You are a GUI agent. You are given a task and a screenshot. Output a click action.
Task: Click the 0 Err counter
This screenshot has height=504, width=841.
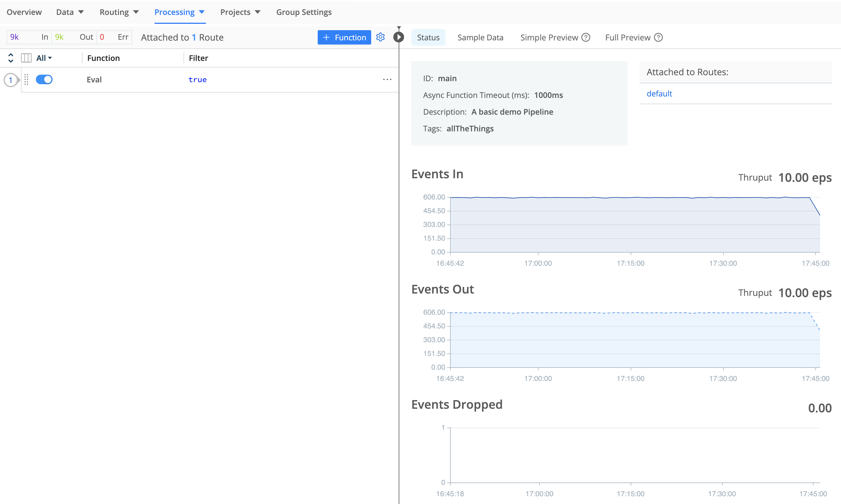tap(114, 37)
